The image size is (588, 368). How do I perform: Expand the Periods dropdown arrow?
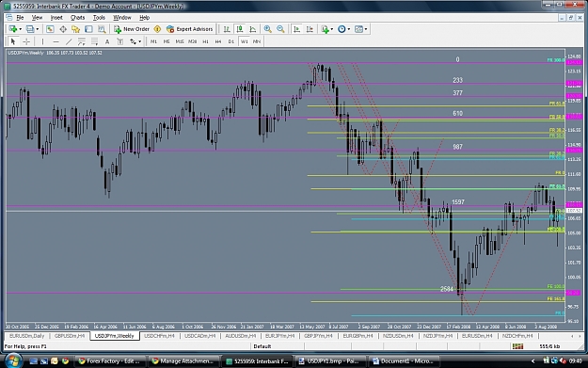[349, 29]
